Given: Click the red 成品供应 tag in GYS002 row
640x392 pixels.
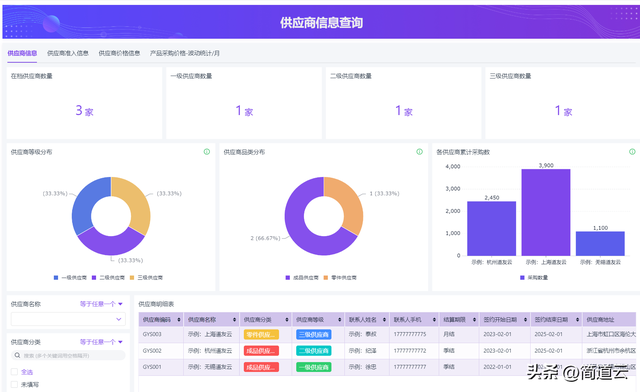Looking at the screenshot, I should tap(261, 351).
